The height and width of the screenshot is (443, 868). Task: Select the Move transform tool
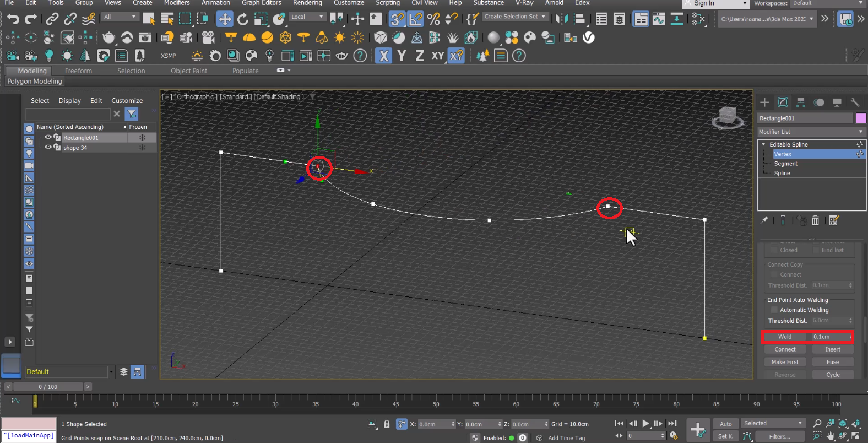click(x=225, y=19)
